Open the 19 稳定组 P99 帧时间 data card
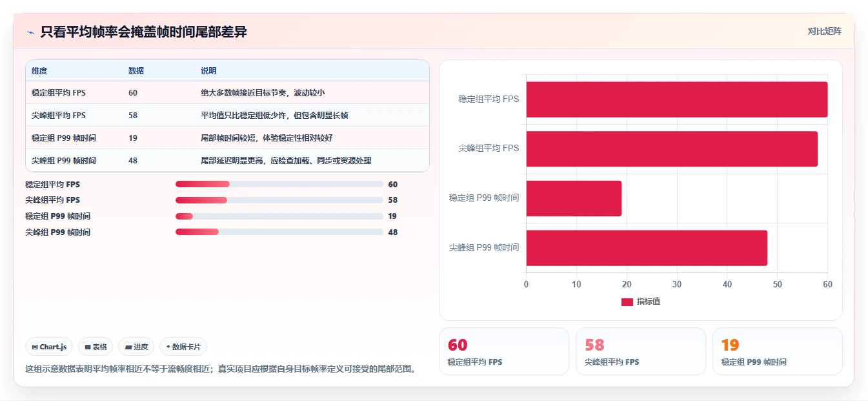 777,351
